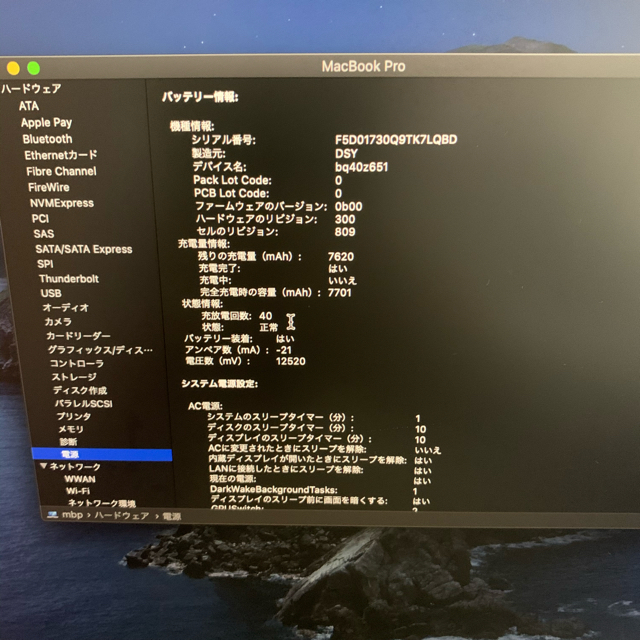The width and height of the screenshot is (640, 640).
Task: Click voltage value 12520
Action: coord(290,361)
